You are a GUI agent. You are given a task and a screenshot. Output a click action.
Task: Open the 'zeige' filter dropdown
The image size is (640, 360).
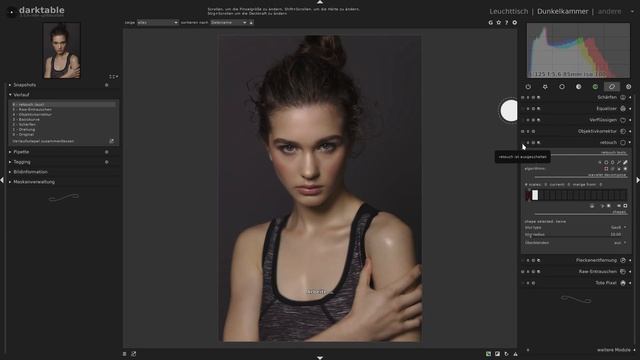[158, 22]
